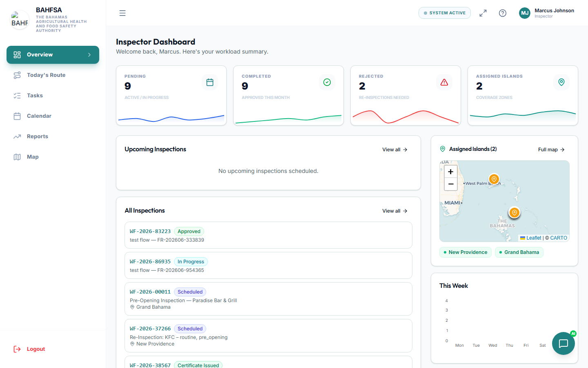Open the Rejected stat card

coord(405,96)
